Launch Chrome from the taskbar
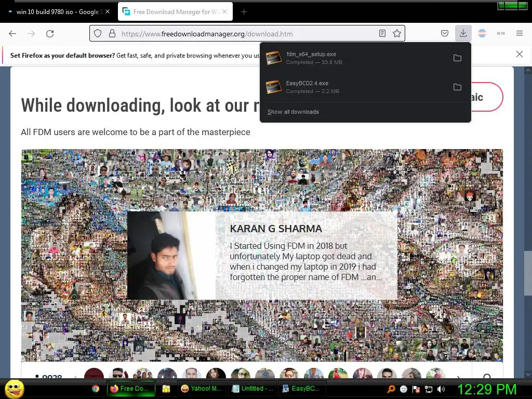 pyautogui.click(x=96, y=389)
